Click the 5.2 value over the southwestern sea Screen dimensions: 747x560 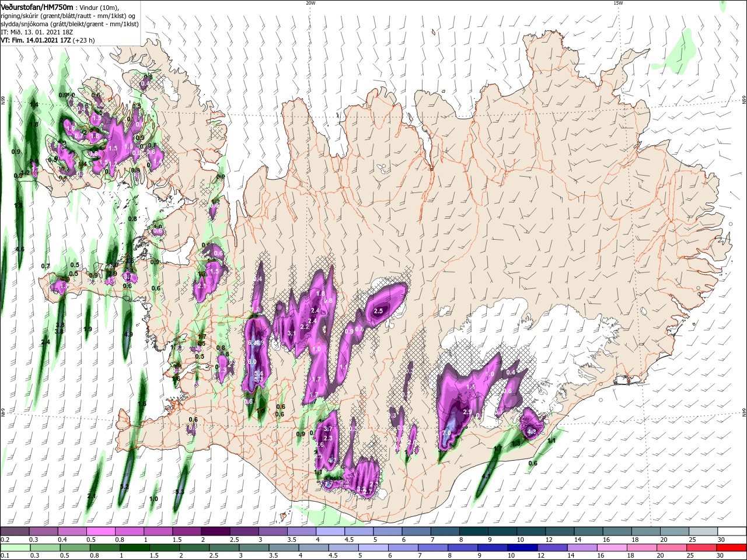[124, 486]
